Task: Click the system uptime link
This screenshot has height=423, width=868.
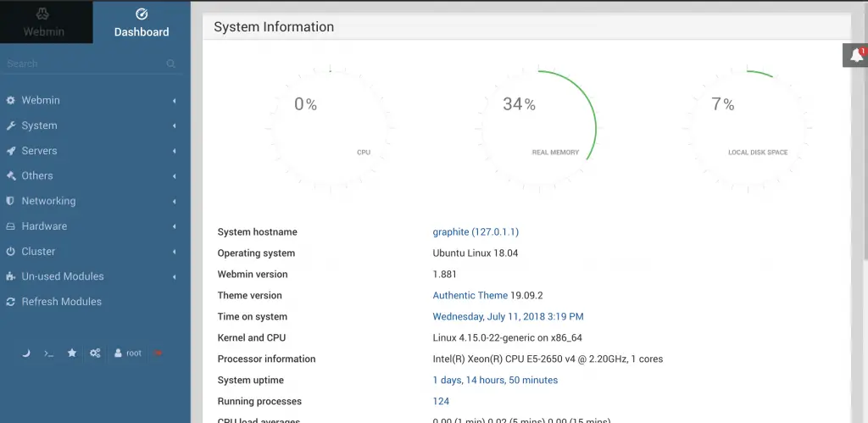Action: [x=495, y=381]
